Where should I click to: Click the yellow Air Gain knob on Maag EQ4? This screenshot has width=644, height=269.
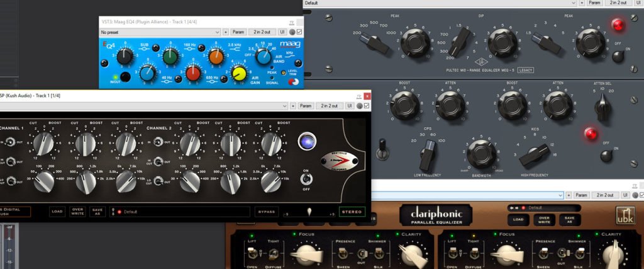point(238,73)
